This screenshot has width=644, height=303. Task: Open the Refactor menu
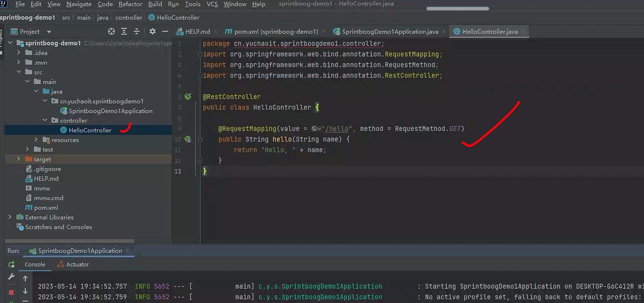coord(130,4)
